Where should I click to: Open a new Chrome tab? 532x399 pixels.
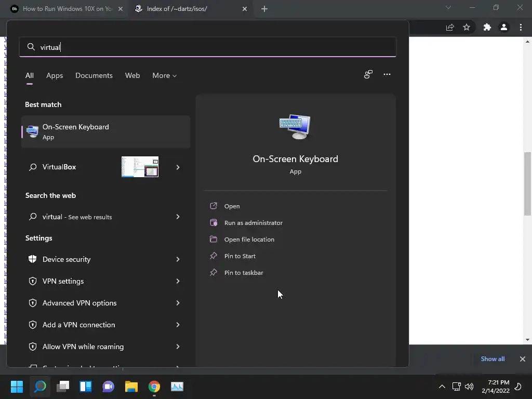pos(264,9)
